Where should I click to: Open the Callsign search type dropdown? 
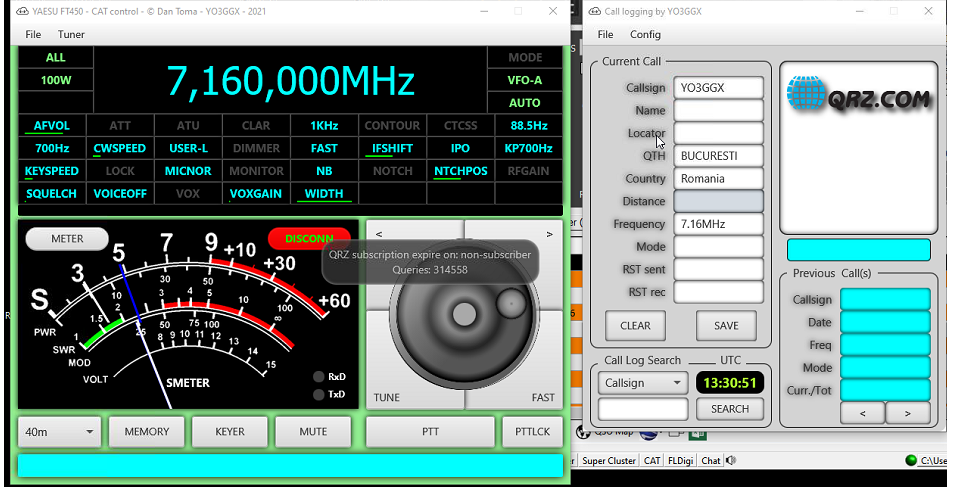[643, 383]
